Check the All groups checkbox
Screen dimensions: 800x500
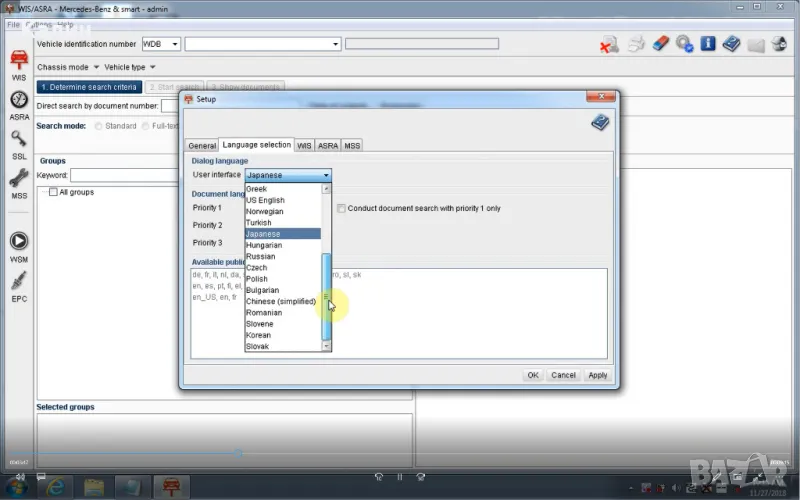point(54,192)
